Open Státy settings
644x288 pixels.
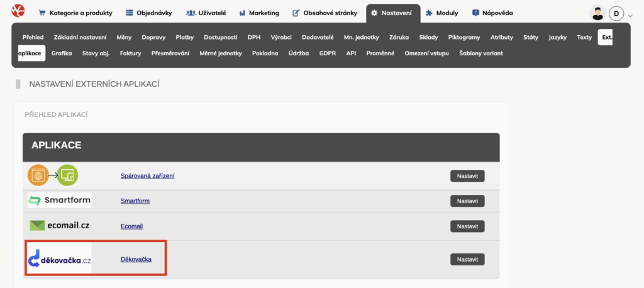click(531, 37)
